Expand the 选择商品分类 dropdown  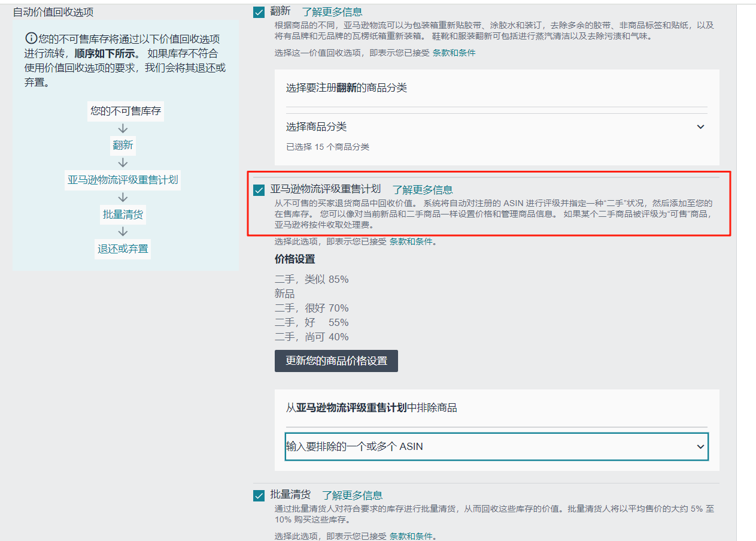click(x=497, y=127)
